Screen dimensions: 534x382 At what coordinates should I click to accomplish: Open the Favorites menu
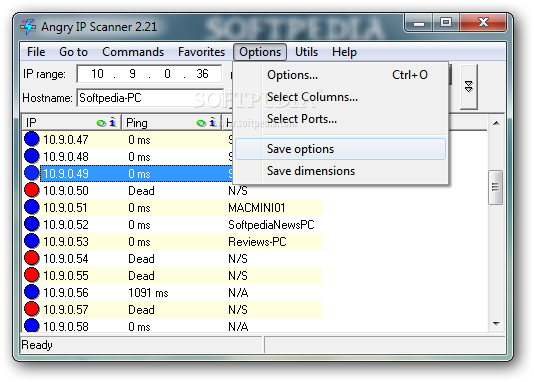click(x=201, y=52)
